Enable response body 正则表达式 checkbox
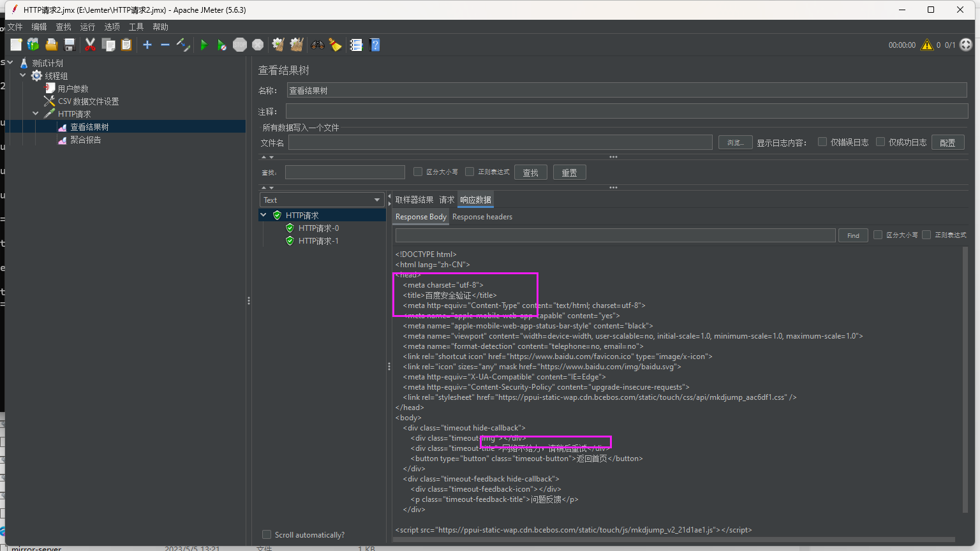This screenshot has width=980, height=551. [x=926, y=235]
